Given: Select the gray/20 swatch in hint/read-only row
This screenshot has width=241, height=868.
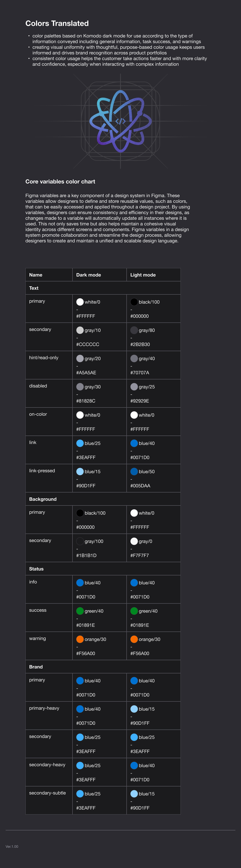Looking at the screenshot, I should pos(80,359).
